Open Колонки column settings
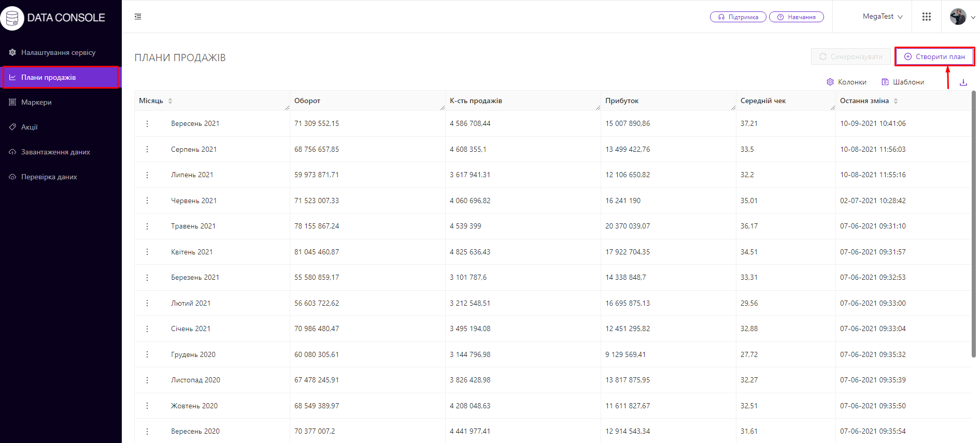980x443 pixels. tap(846, 82)
